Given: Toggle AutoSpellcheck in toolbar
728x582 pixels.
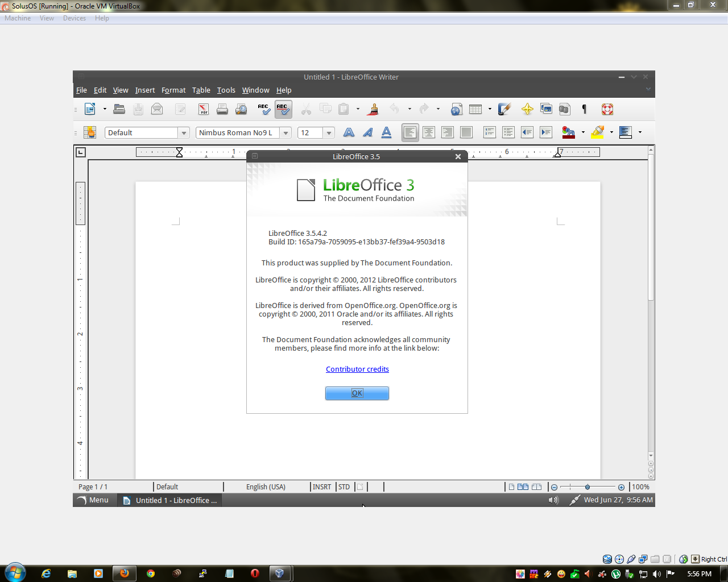Looking at the screenshot, I should point(283,109).
